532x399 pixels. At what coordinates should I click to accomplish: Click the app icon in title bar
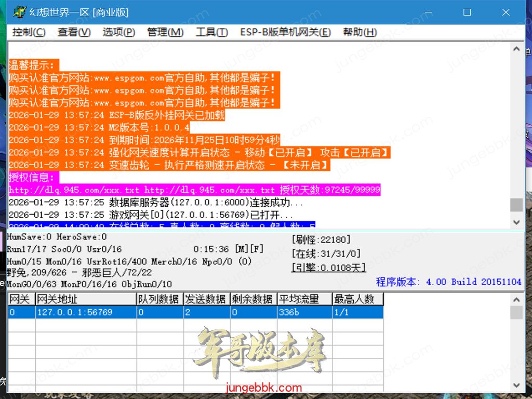[20, 12]
